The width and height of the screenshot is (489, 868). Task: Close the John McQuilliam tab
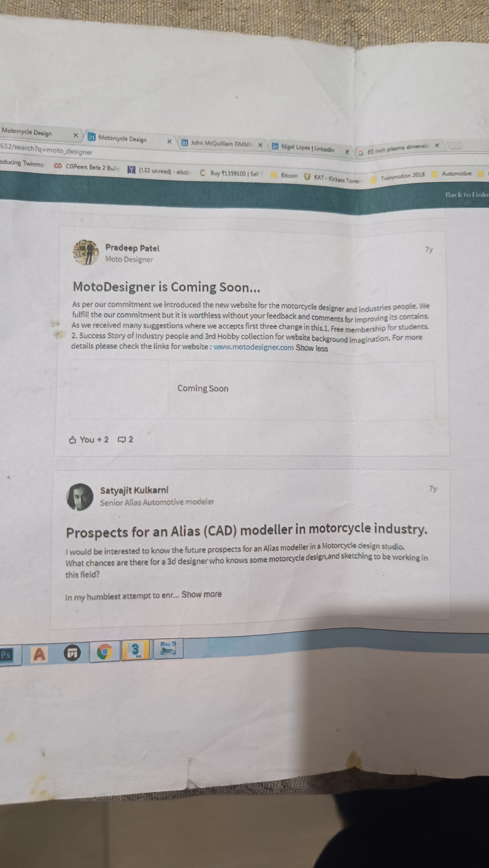coord(260,145)
